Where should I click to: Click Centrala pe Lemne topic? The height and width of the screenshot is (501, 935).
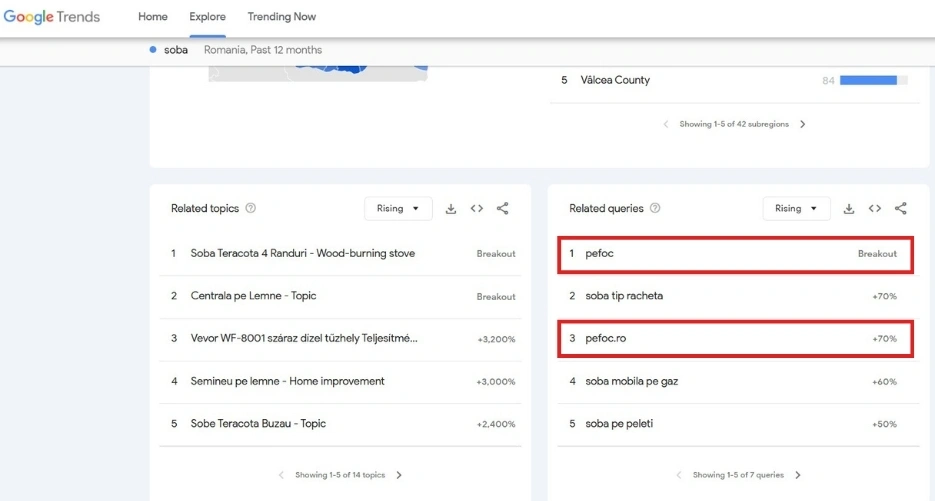tap(254, 297)
